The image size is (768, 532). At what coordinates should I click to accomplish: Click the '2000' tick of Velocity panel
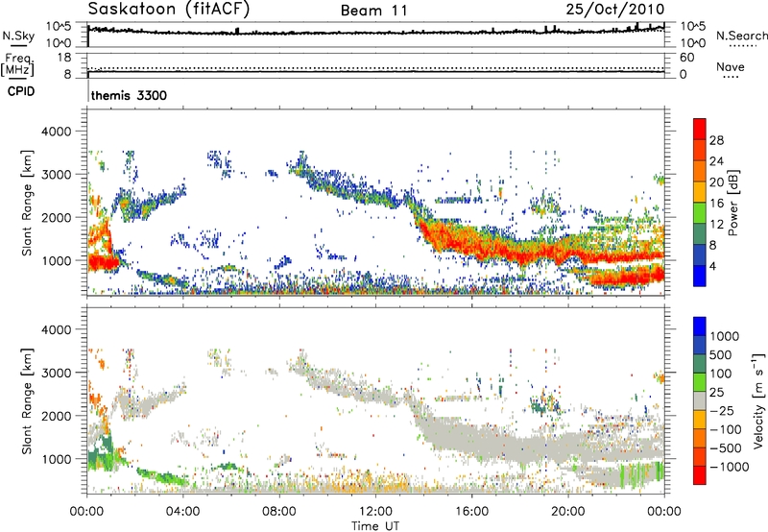(56, 416)
